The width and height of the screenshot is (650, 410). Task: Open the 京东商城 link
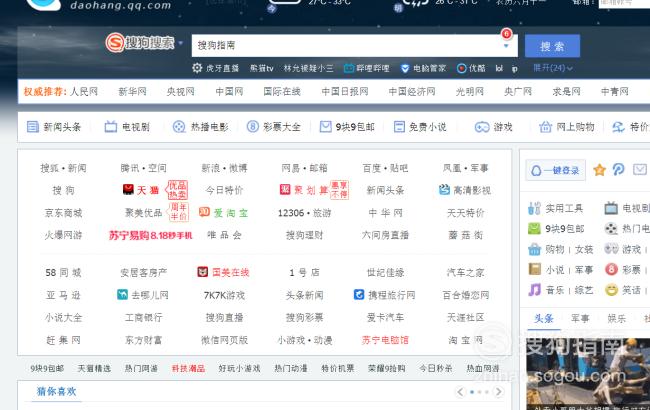[x=63, y=213]
